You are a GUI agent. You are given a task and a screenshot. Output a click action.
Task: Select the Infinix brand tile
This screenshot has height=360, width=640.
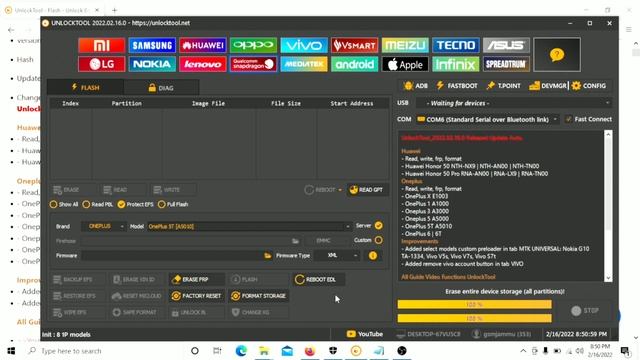[x=456, y=64]
